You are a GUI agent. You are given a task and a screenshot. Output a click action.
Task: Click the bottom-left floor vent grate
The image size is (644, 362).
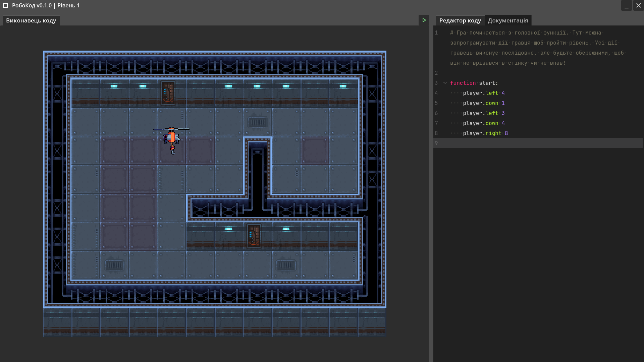point(114,265)
